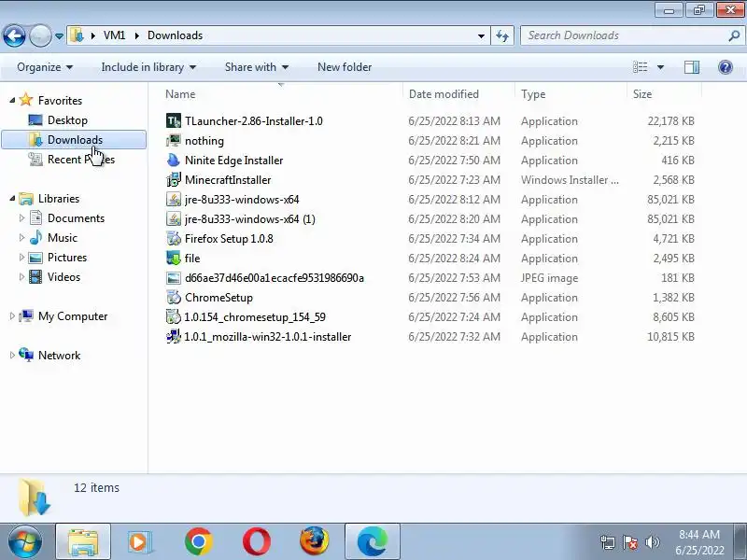Screen dimensions: 747x560
Task: Click the Music library note icon
Action: tap(35, 238)
